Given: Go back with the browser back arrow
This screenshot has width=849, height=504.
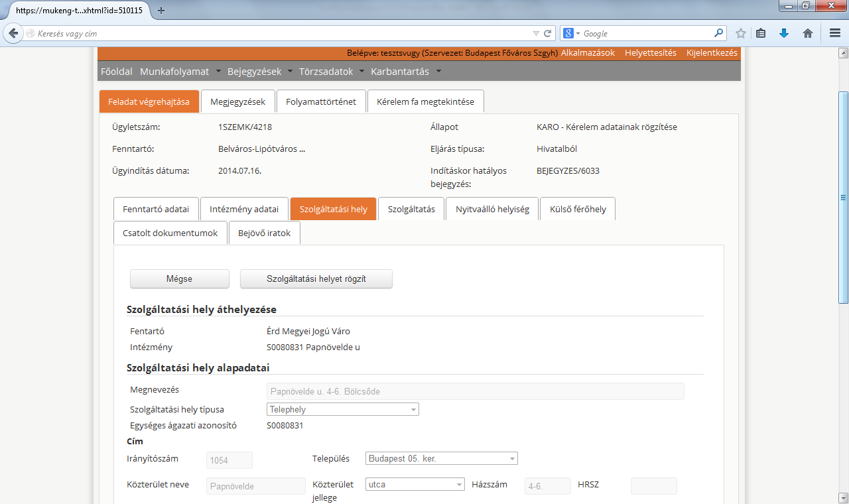Looking at the screenshot, I should click(x=13, y=33).
